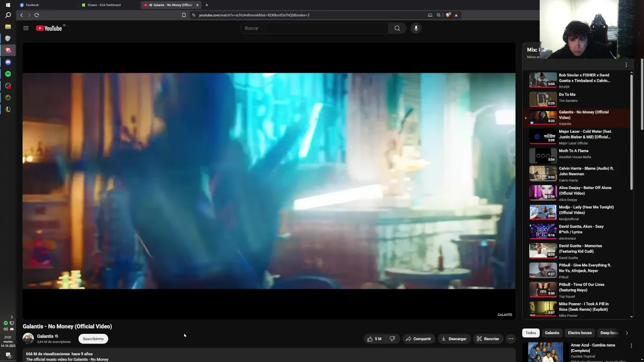Open the zoom magnifier in the address bar
Screen dimensions: 644x362
click(439, 15)
